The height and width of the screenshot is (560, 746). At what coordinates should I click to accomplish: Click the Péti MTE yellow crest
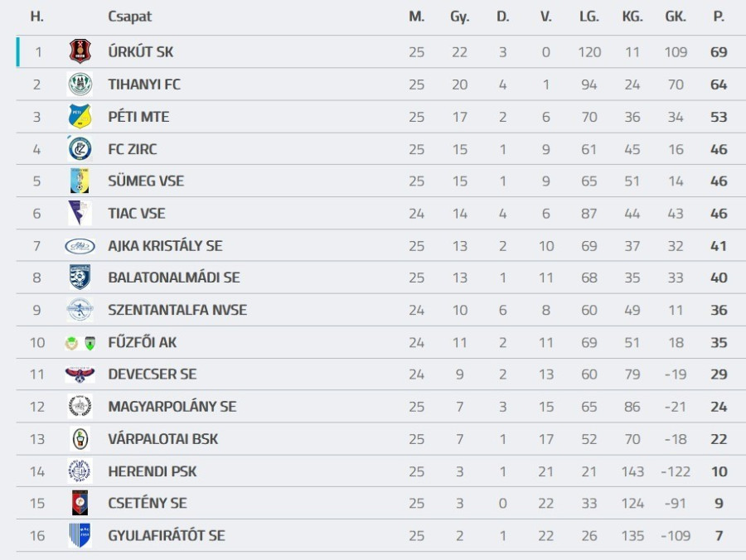80,116
